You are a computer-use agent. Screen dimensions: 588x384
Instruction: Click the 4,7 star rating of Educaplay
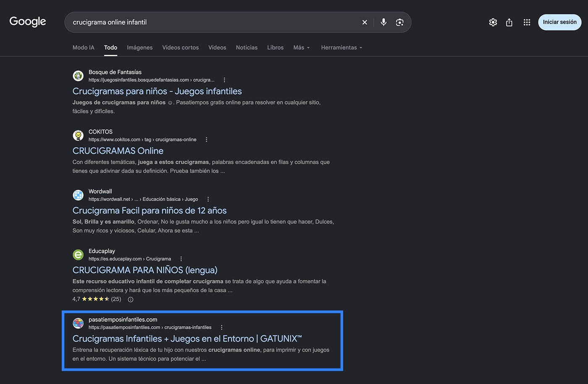[x=97, y=299]
